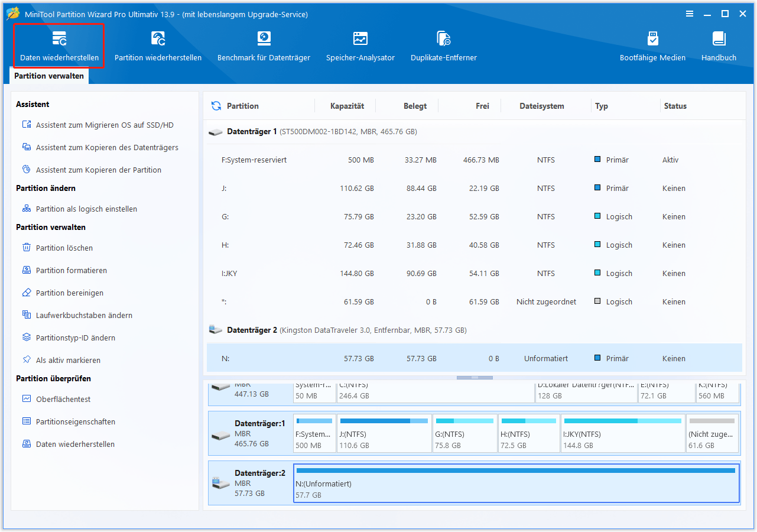Open Benchmark für Datenträger
757x532 pixels.
pos(264,46)
